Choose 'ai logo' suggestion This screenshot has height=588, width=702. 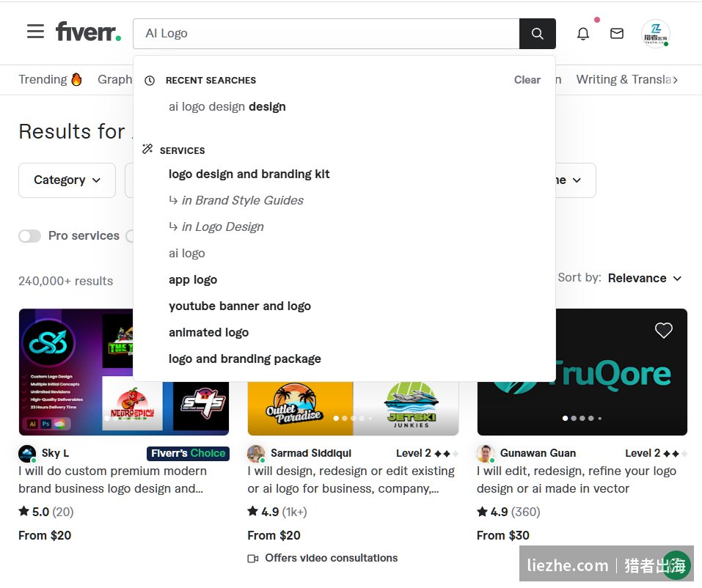pyautogui.click(x=187, y=253)
